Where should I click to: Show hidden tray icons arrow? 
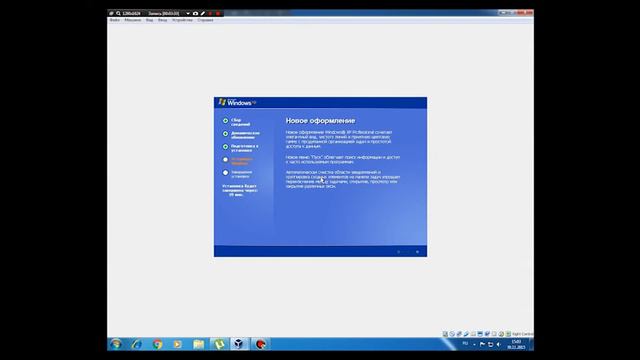[474, 344]
